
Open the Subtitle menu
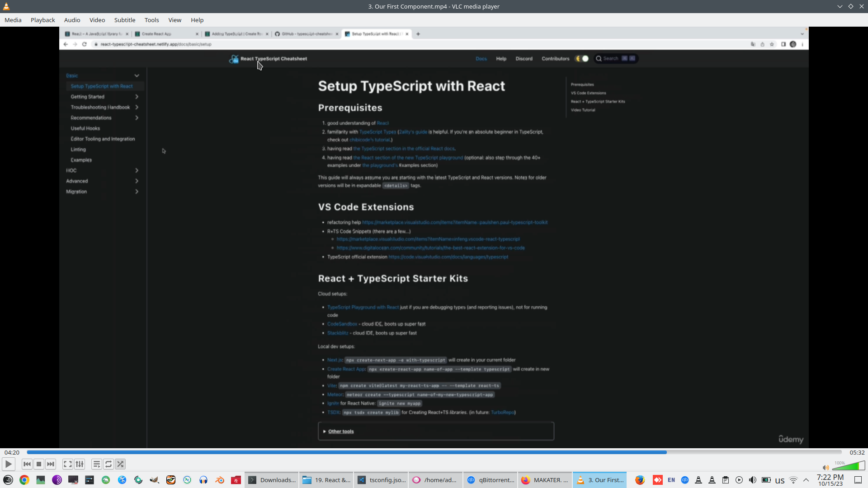pos(124,20)
